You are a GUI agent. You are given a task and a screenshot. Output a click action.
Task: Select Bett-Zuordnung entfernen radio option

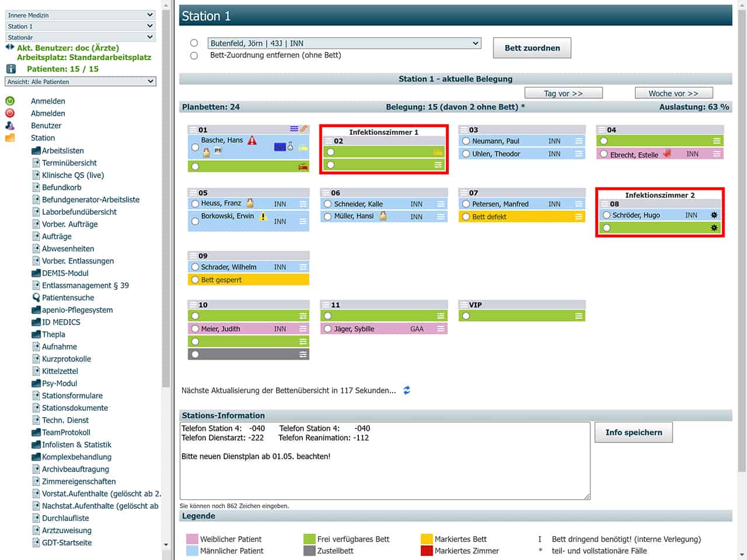(x=194, y=55)
